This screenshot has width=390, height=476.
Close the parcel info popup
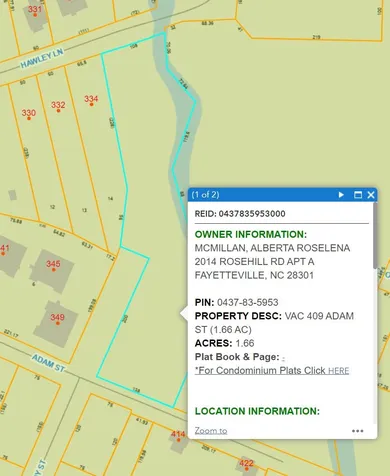pyautogui.click(x=371, y=195)
